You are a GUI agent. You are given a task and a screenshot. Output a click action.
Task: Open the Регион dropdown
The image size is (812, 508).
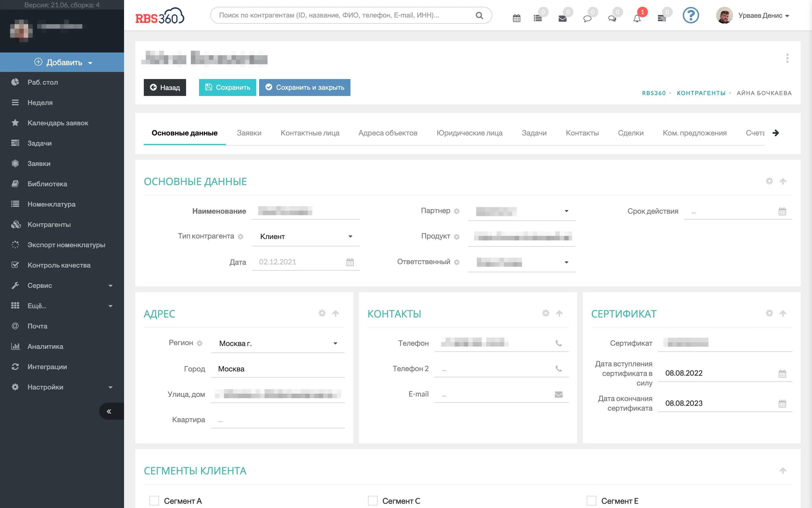278,343
